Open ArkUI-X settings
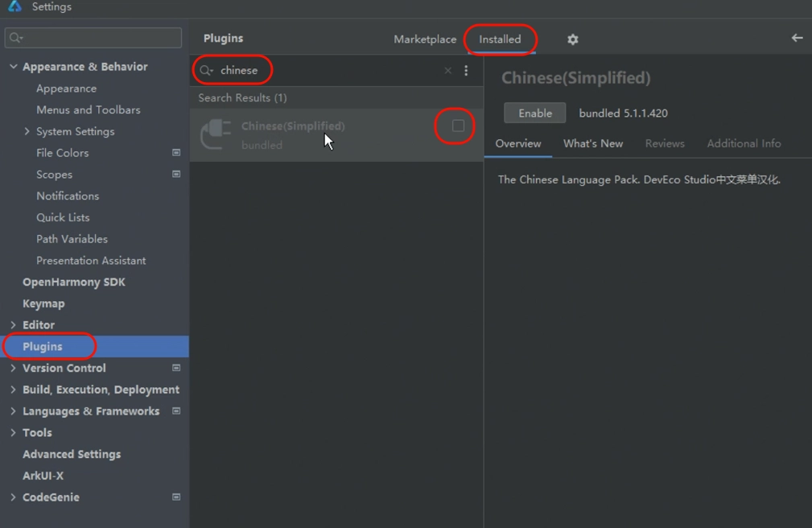This screenshot has width=812, height=528. [43, 476]
